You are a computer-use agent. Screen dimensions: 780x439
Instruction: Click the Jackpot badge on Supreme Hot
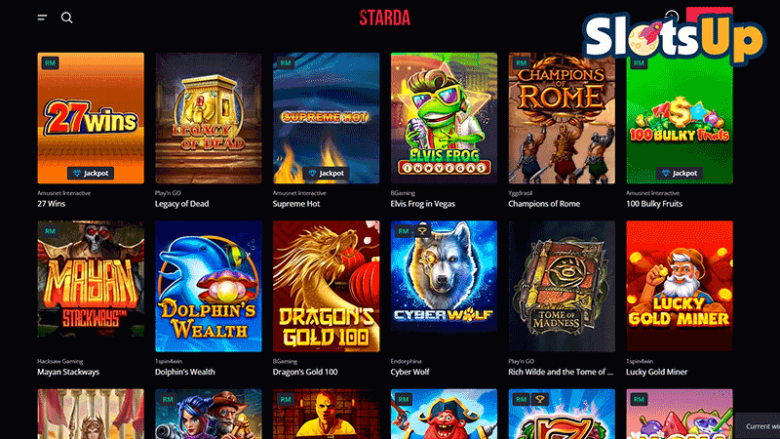click(x=326, y=173)
